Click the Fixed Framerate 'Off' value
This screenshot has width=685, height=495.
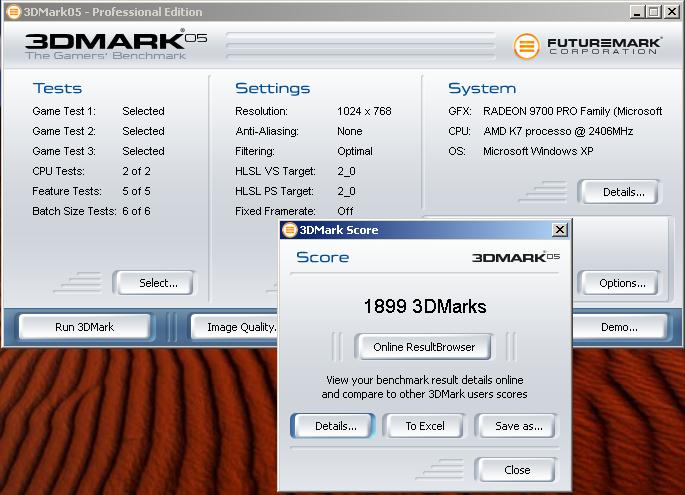[x=345, y=211]
